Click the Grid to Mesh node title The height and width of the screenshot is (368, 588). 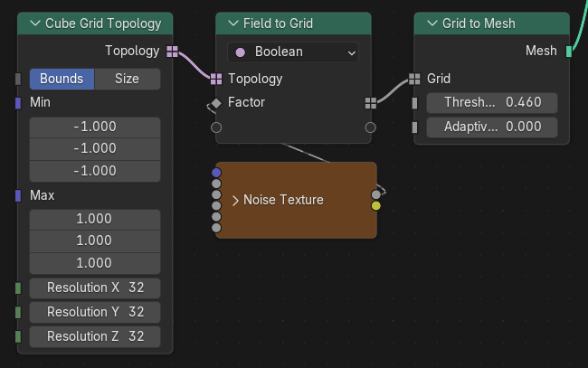[x=479, y=24]
